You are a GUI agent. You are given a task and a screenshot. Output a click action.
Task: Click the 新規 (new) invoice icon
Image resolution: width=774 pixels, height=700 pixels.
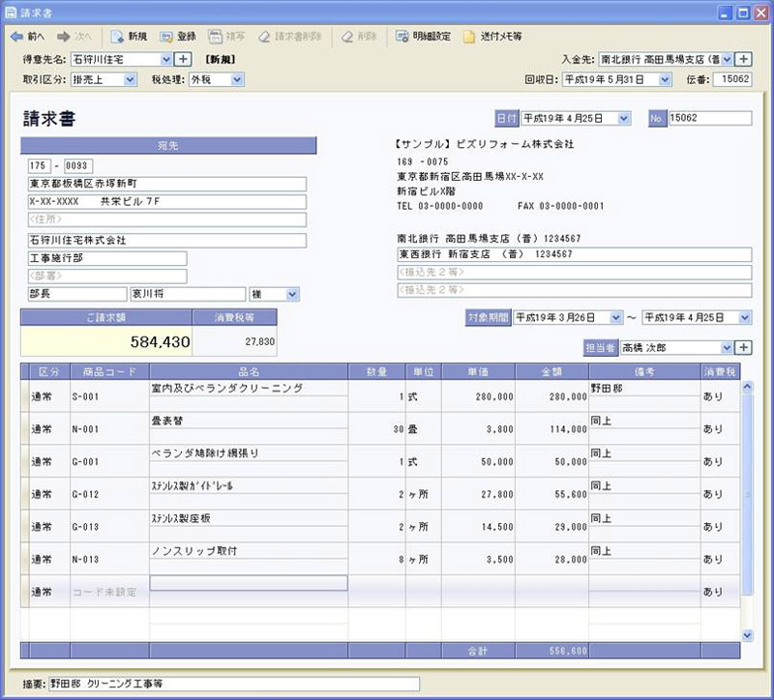point(117,37)
